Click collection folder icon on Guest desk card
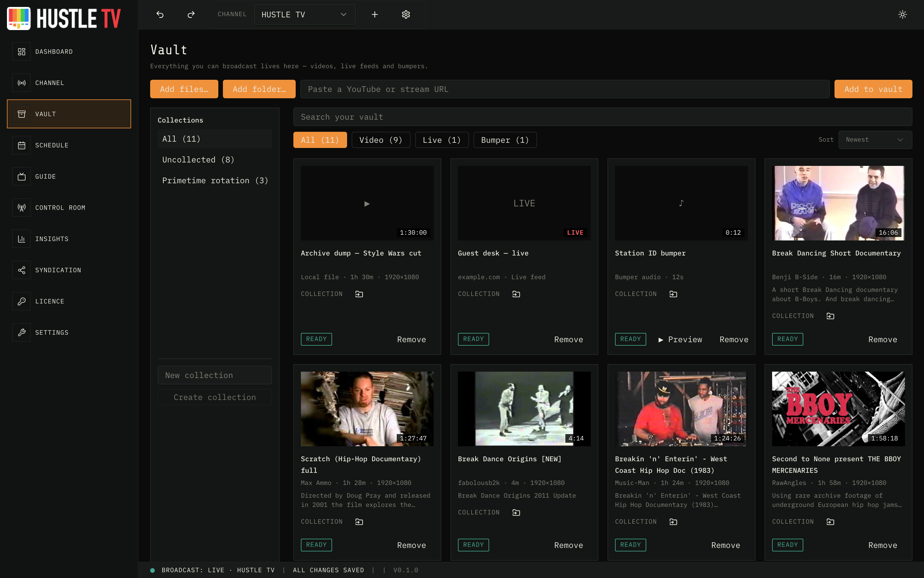This screenshot has height=578, width=924. point(516,294)
